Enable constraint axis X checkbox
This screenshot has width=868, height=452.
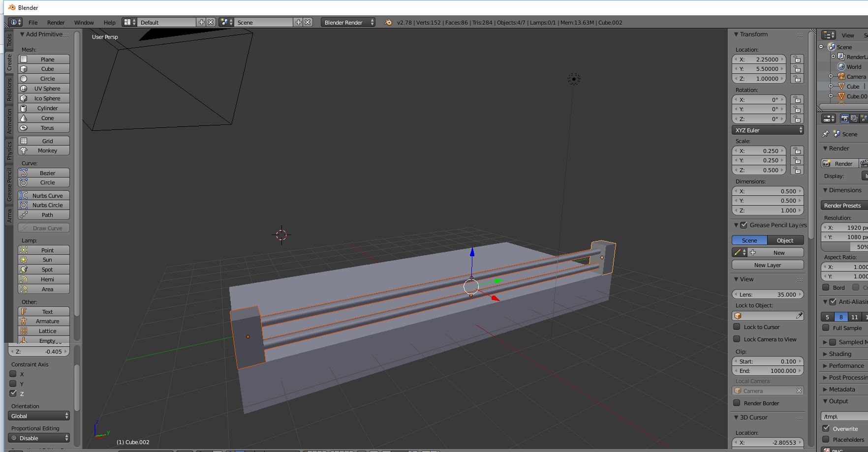[x=13, y=374]
